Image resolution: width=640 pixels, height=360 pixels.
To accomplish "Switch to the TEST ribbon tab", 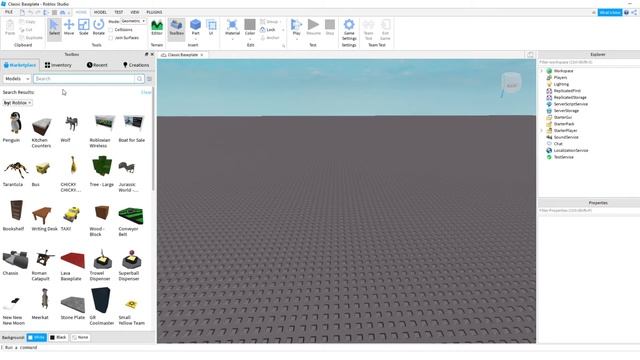I will [118, 12].
